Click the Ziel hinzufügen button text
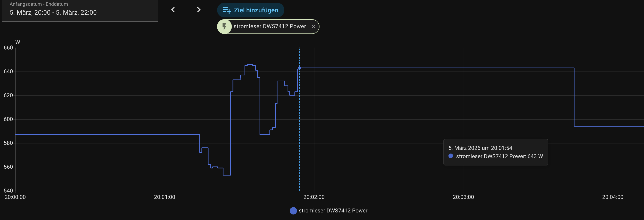The width and height of the screenshot is (644, 220). [x=256, y=10]
